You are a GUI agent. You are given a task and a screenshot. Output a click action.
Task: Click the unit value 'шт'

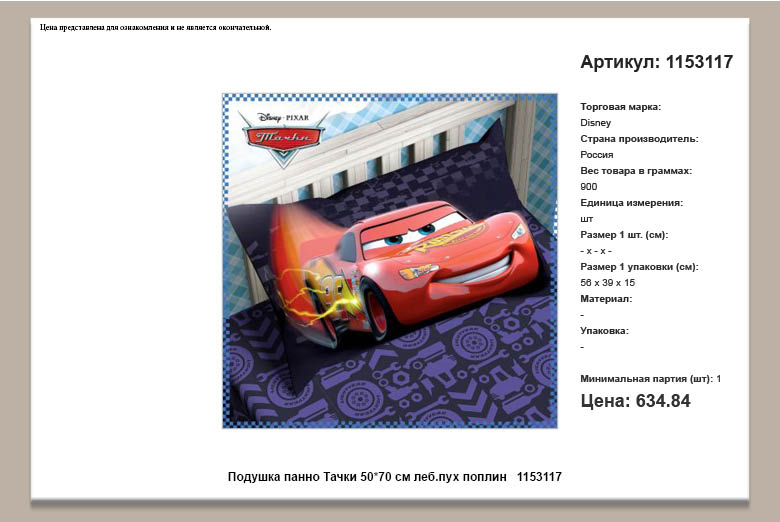click(x=586, y=219)
